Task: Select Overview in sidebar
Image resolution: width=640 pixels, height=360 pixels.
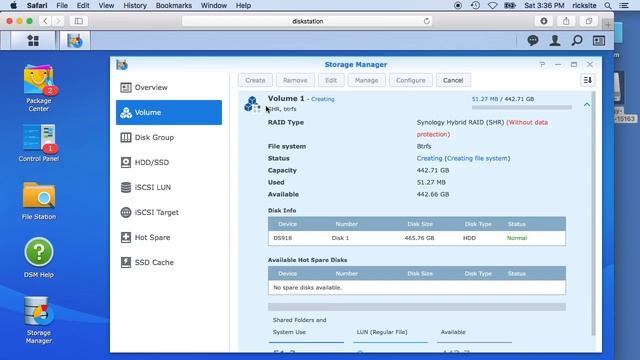Action: click(169, 87)
